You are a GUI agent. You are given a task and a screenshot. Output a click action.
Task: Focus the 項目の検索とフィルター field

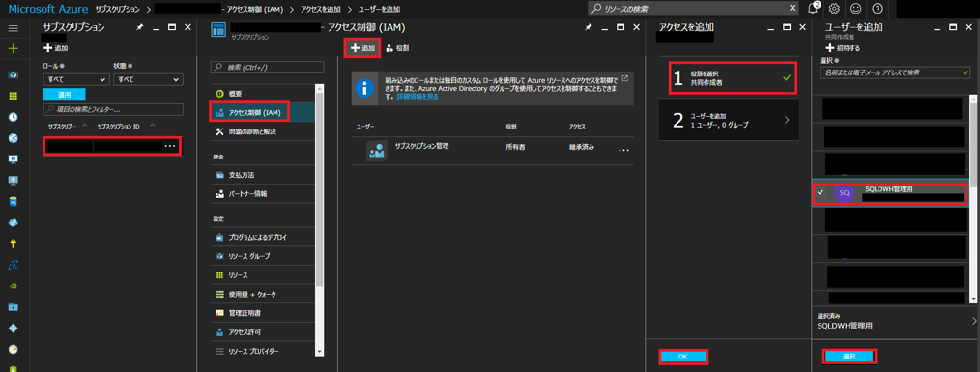112,109
